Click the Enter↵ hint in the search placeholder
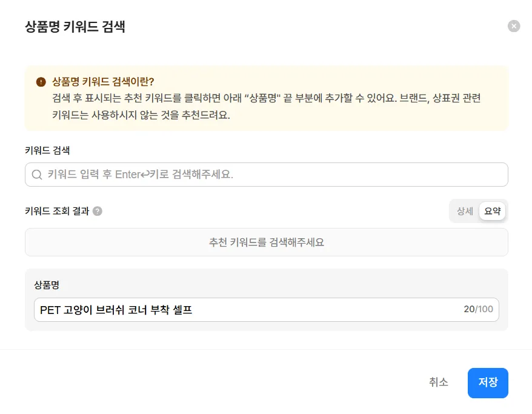 click(x=132, y=175)
